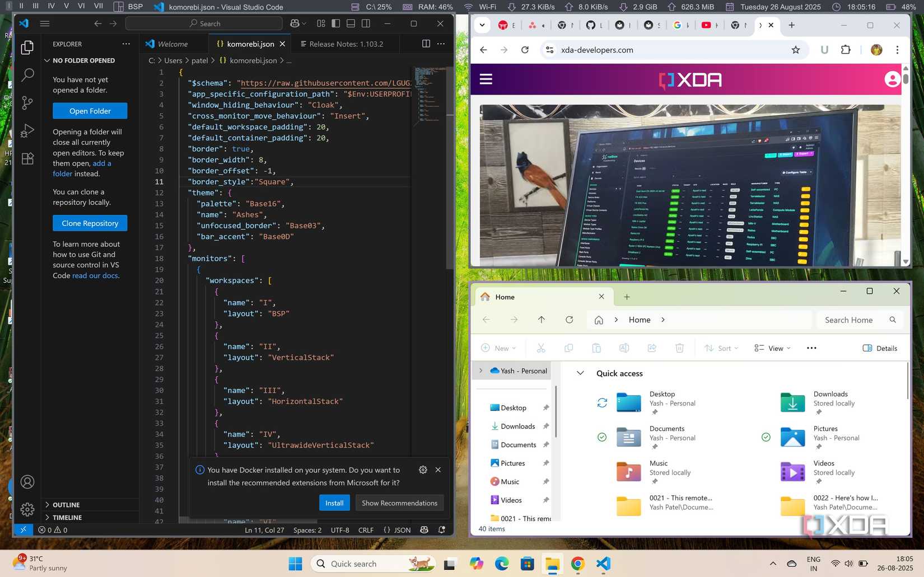
Task: Open the Sort dropdown in File Explorer
Action: tap(721, 348)
